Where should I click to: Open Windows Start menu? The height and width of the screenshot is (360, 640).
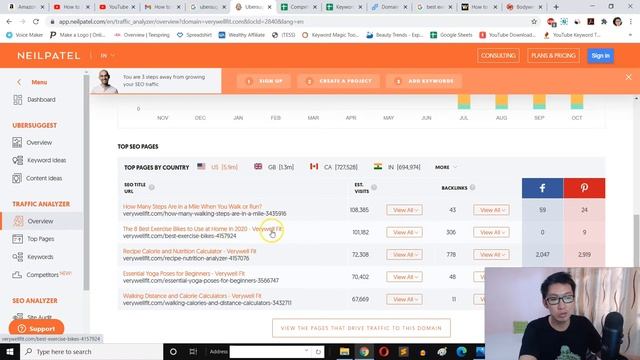coord(10,351)
